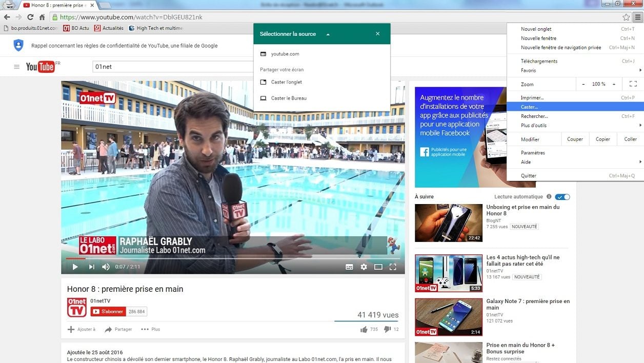
Task: Play the video with the play button
Action: pyautogui.click(x=75, y=267)
